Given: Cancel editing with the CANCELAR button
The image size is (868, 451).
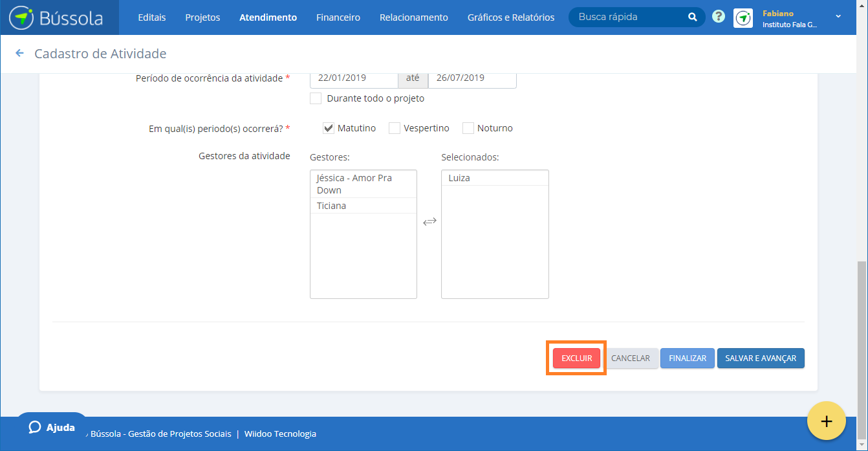Looking at the screenshot, I should point(632,358).
